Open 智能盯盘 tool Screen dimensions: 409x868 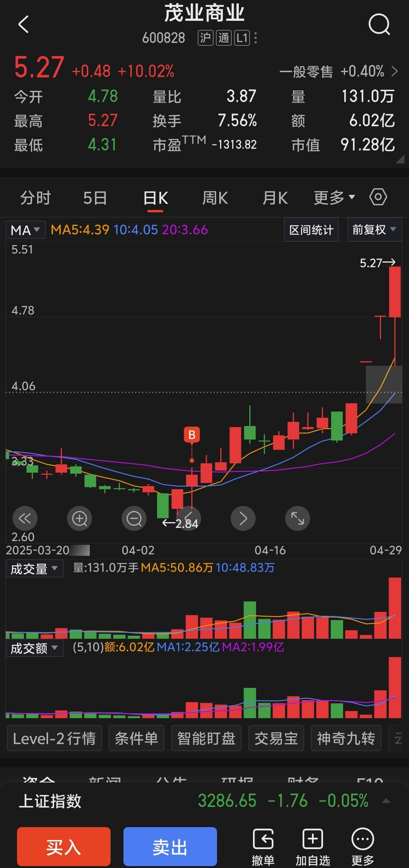[206, 738]
